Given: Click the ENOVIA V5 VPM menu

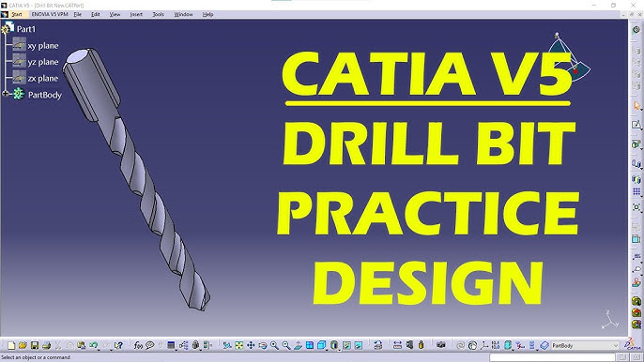Looking at the screenshot, I should pyautogui.click(x=49, y=14).
